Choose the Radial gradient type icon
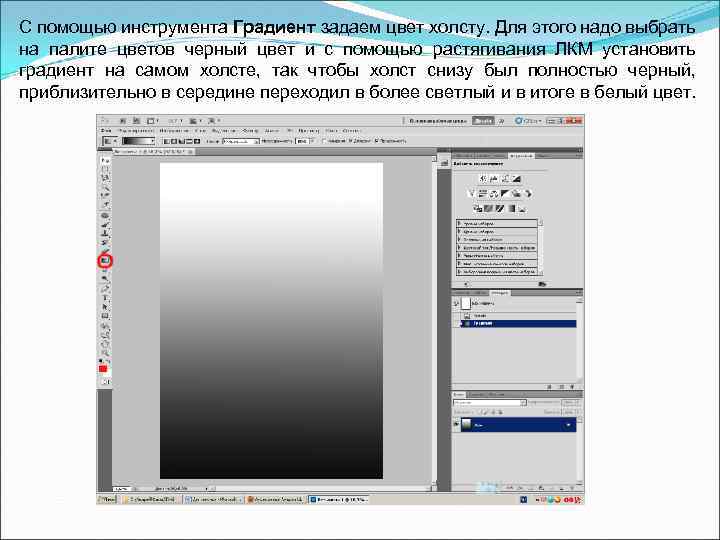 [x=174, y=141]
